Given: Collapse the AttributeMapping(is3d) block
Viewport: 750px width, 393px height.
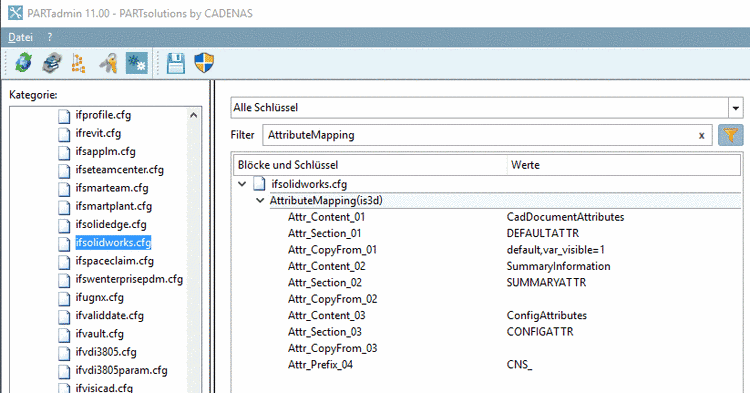Looking at the screenshot, I should point(260,200).
